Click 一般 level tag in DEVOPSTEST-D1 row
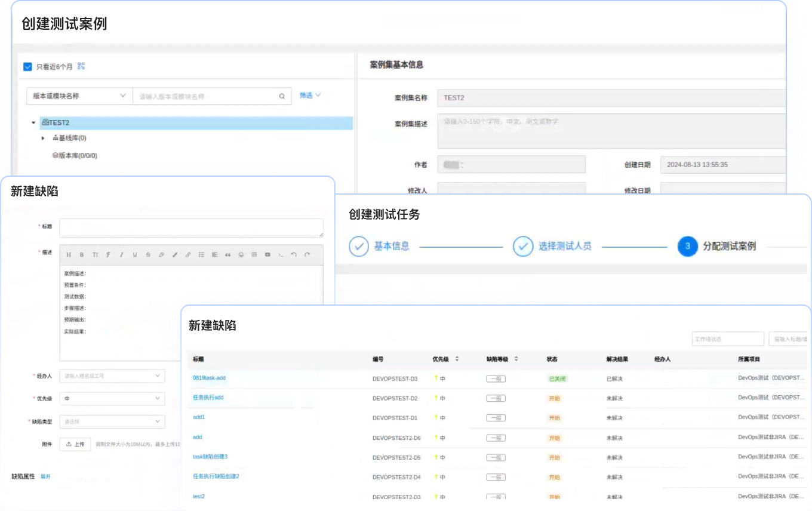 pyautogui.click(x=496, y=418)
